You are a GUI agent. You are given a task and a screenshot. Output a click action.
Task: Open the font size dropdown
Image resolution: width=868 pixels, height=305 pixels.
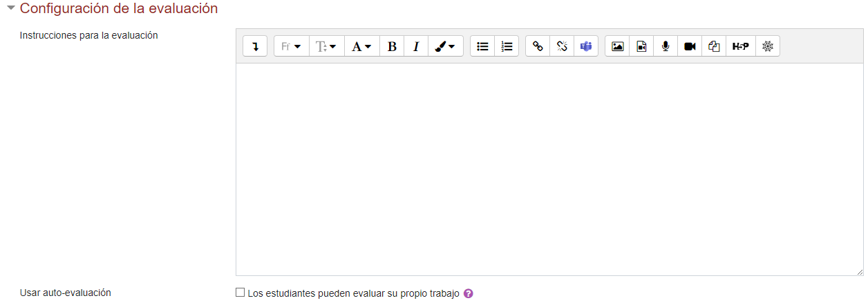[x=326, y=46]
